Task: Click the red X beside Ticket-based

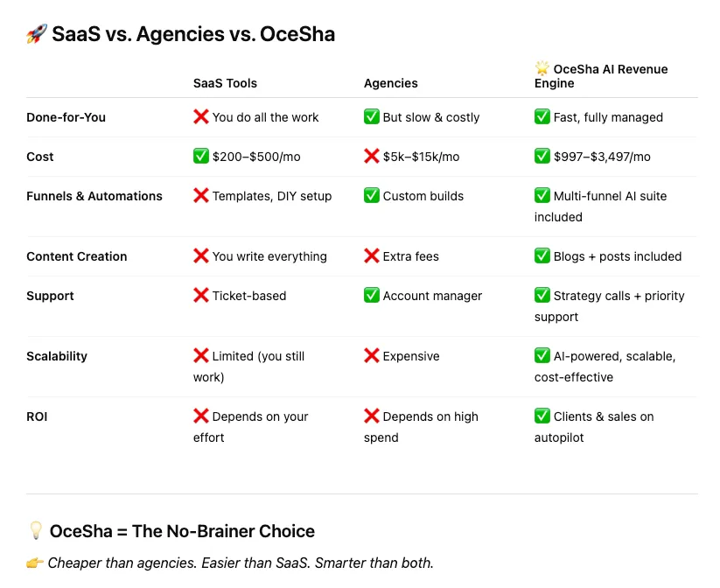Action: (x=200, y=295)
